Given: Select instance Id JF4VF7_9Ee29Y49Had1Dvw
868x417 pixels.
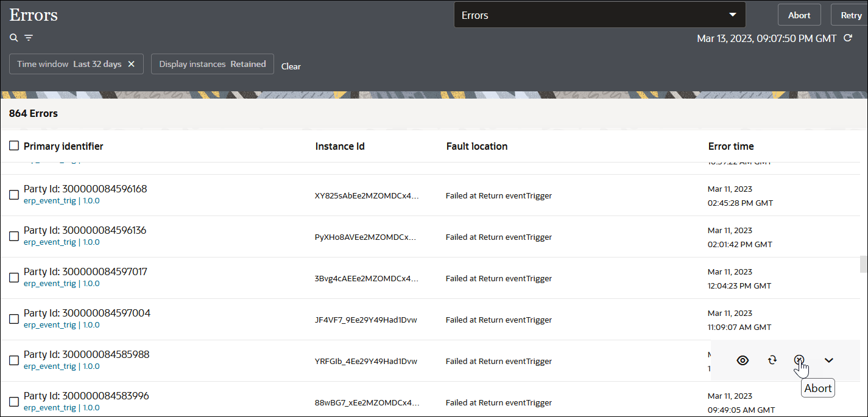Looking at the screenshot, I should [365, 320].
